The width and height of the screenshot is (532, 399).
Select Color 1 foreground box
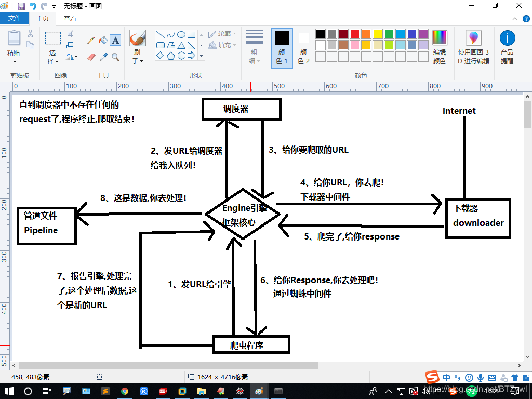click(282, 48)
